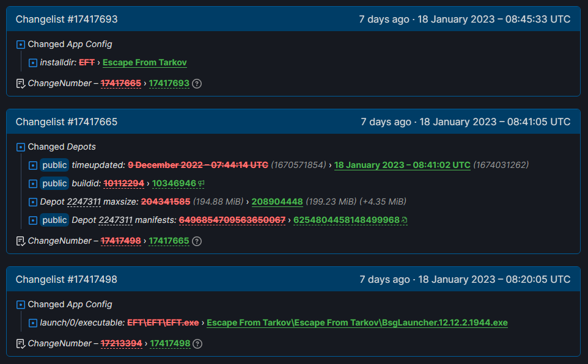Open new change number 17417498 in third changelist

171,343
